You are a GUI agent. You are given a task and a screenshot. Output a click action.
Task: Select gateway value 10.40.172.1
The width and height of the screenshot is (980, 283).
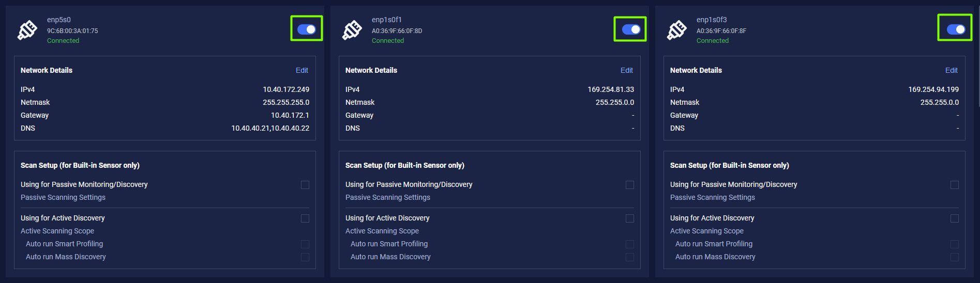click(x=290, y=115)
